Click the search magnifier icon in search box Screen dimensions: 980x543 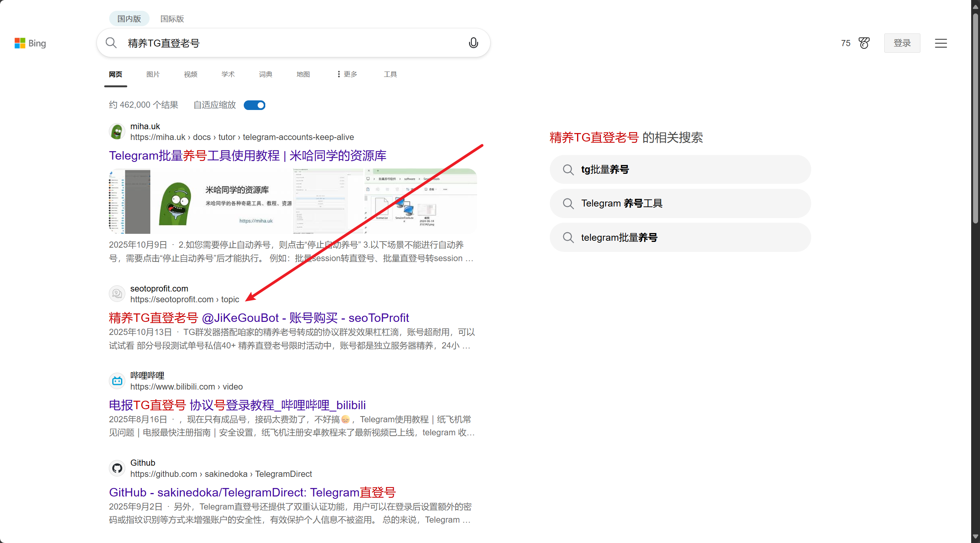point(111,43)
